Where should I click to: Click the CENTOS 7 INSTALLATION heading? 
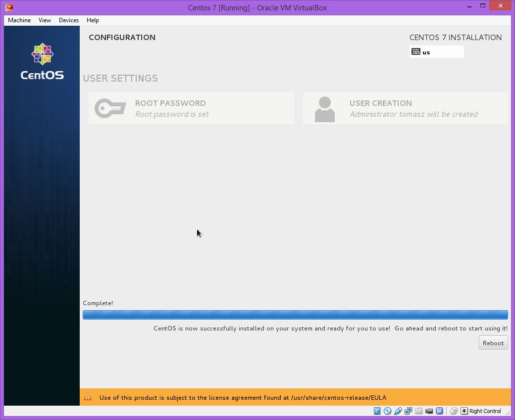[x=456, y=38]
